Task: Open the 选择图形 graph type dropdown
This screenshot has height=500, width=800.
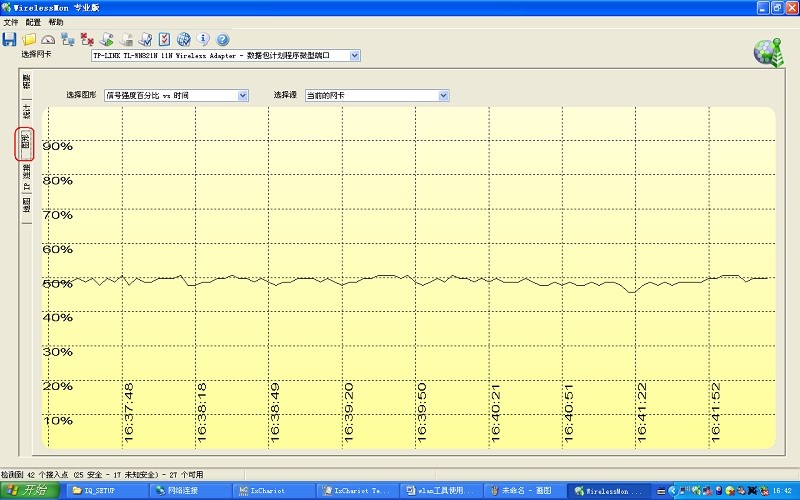Action: pos(243,96)
